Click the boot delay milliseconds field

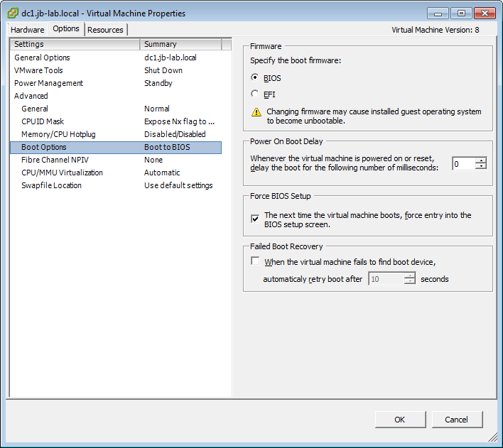[x=463, y=164]
